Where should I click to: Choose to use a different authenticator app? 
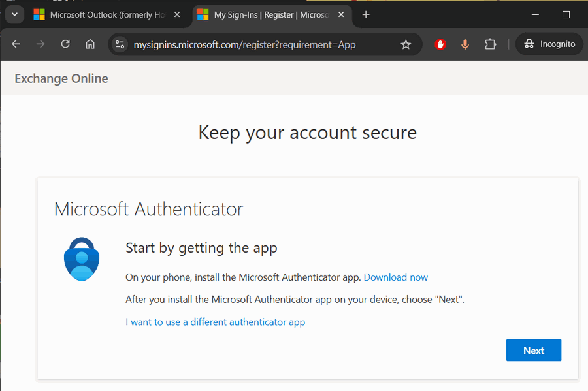point(215,322)
